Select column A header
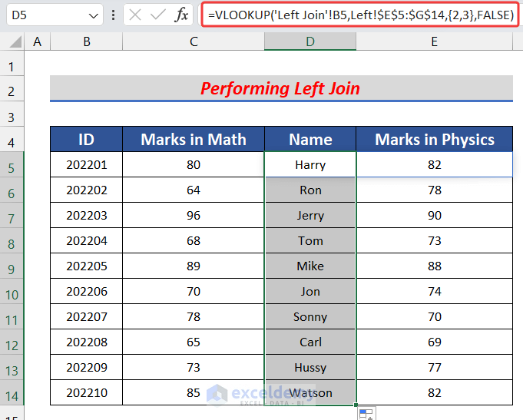The image size is (523, 420). point(38,42)
